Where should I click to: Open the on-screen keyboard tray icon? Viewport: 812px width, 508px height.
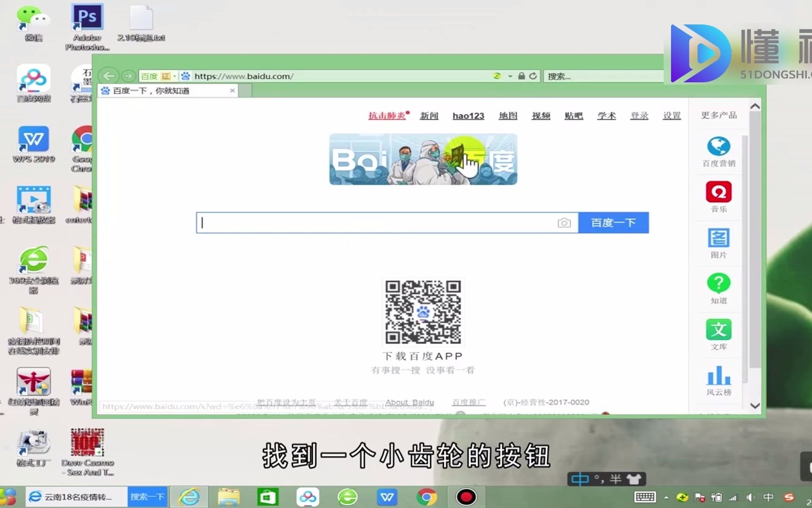(x=645, y=497)
